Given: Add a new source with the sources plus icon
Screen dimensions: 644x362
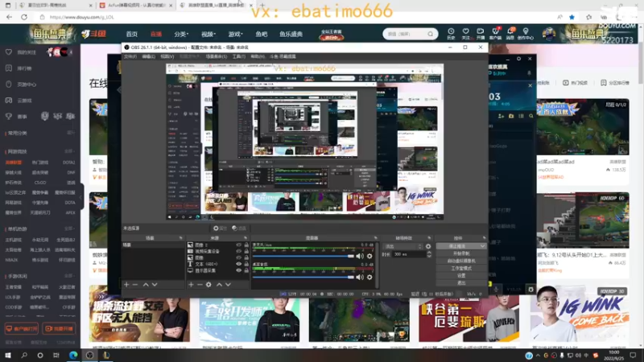Looking at the screenshot, I should point(191,285).
